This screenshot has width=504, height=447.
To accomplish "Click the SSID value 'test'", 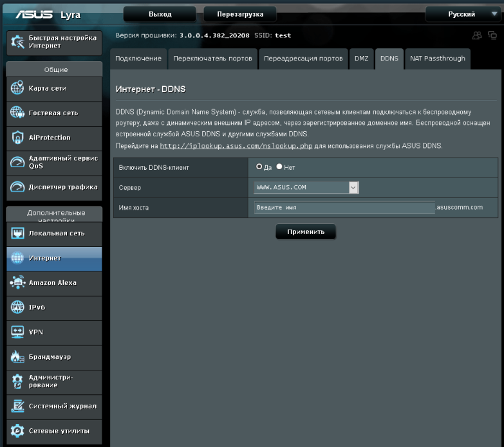I will coord(283,35).
